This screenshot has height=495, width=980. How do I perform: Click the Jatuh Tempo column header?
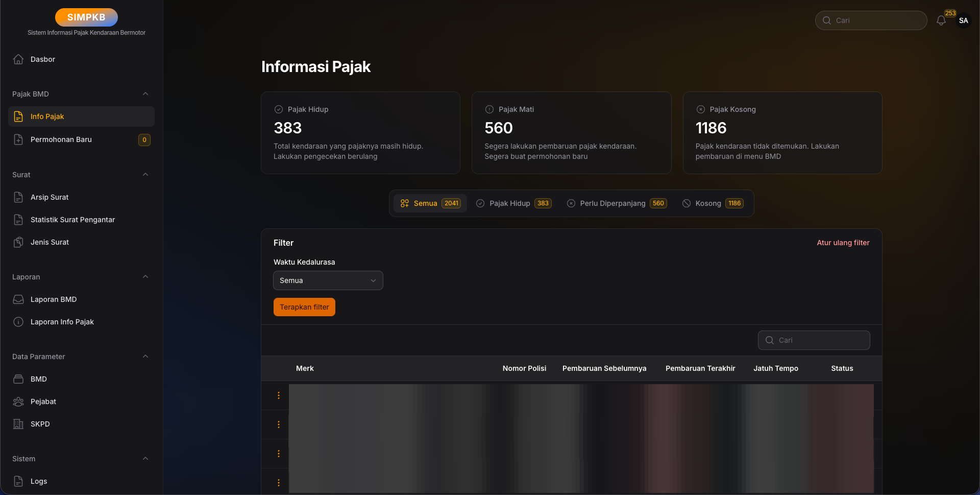776,368
